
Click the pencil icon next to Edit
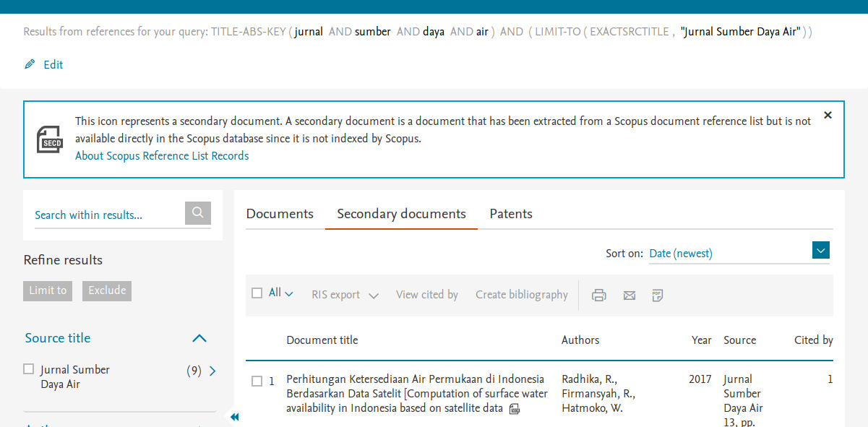28,64
